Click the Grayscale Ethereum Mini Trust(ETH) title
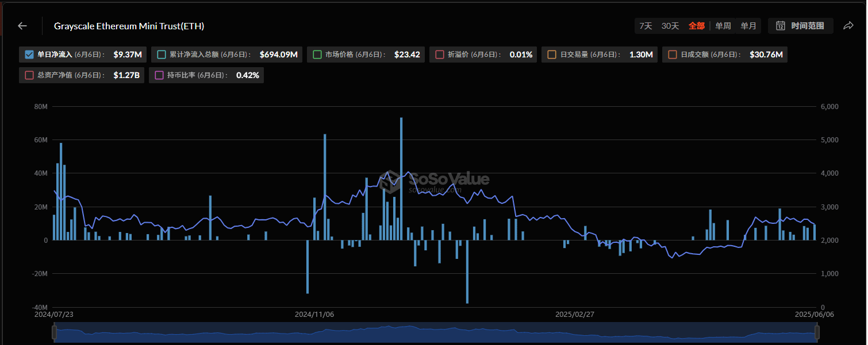 (129, 26)
